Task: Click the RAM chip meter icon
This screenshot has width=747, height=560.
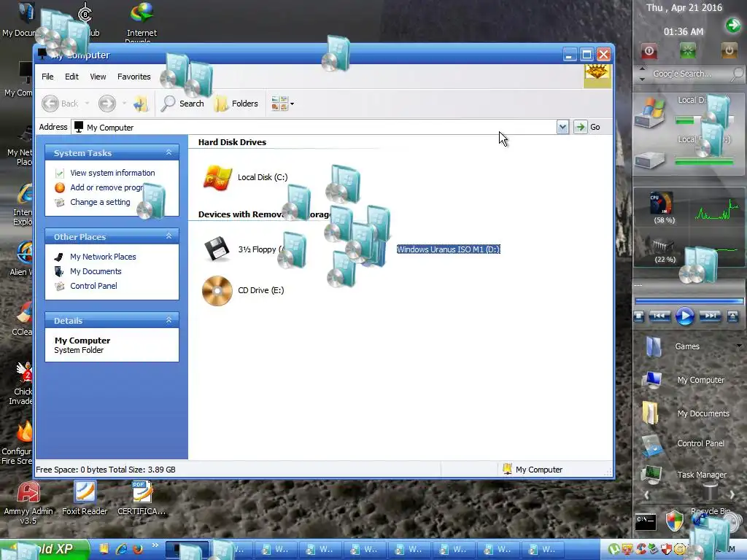Action: [x=662, y=246]
